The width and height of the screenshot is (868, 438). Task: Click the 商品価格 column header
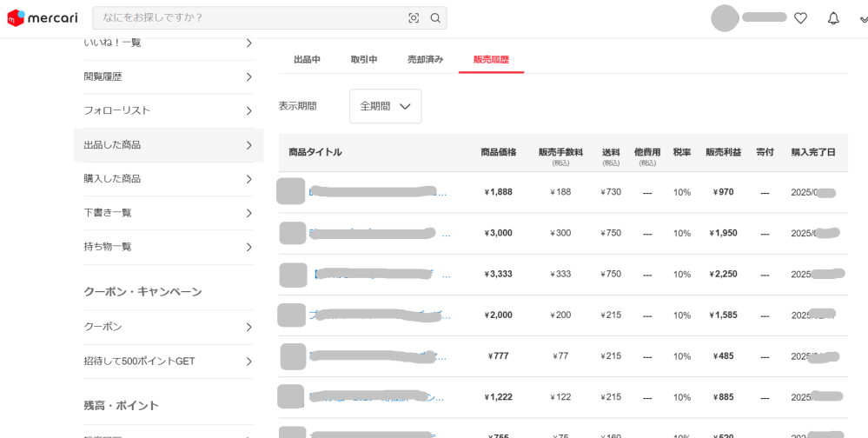(x=498, y=152)
